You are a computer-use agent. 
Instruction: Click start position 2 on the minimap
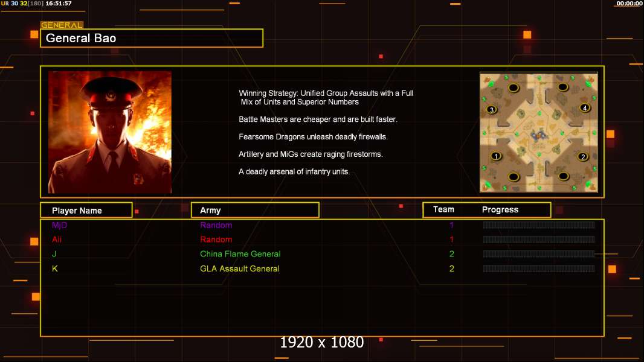(582, 156)
